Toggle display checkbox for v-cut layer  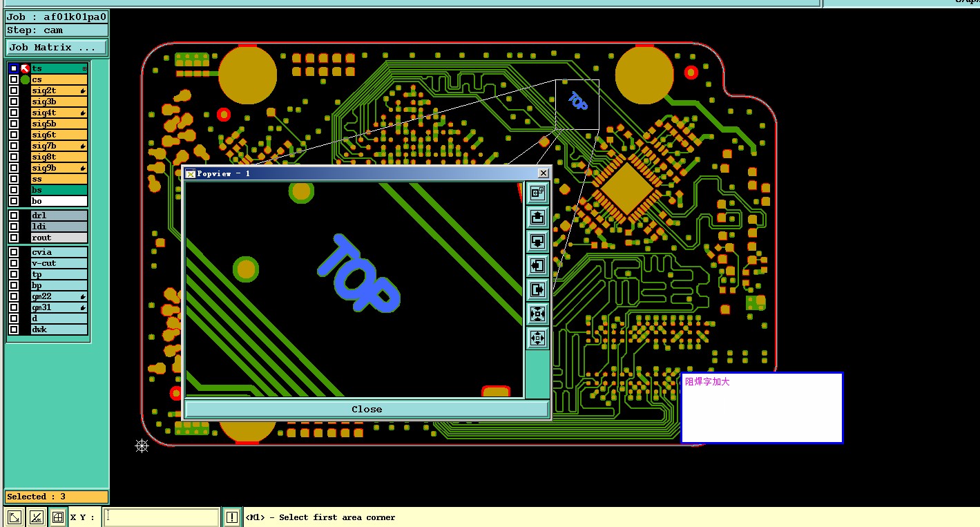click(14, 263)
